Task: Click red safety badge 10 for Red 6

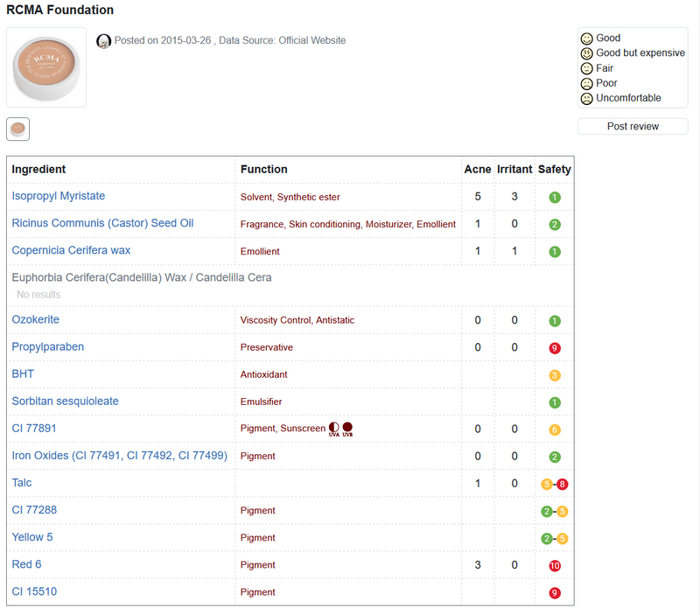Action: click(x=555, y=566)
